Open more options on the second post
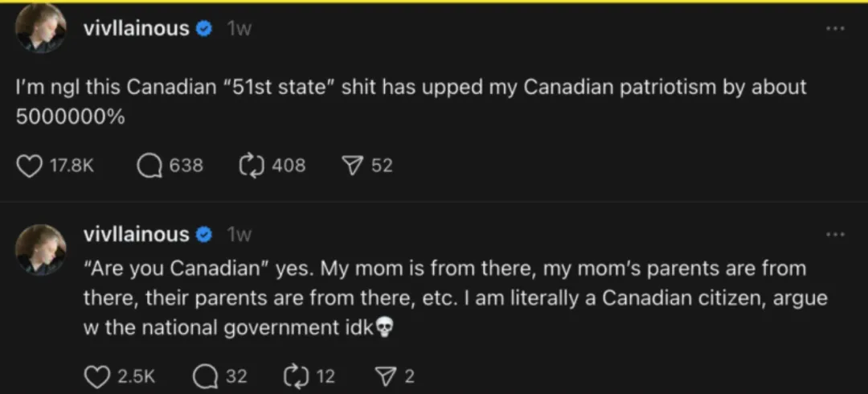 tap(835, 235)
